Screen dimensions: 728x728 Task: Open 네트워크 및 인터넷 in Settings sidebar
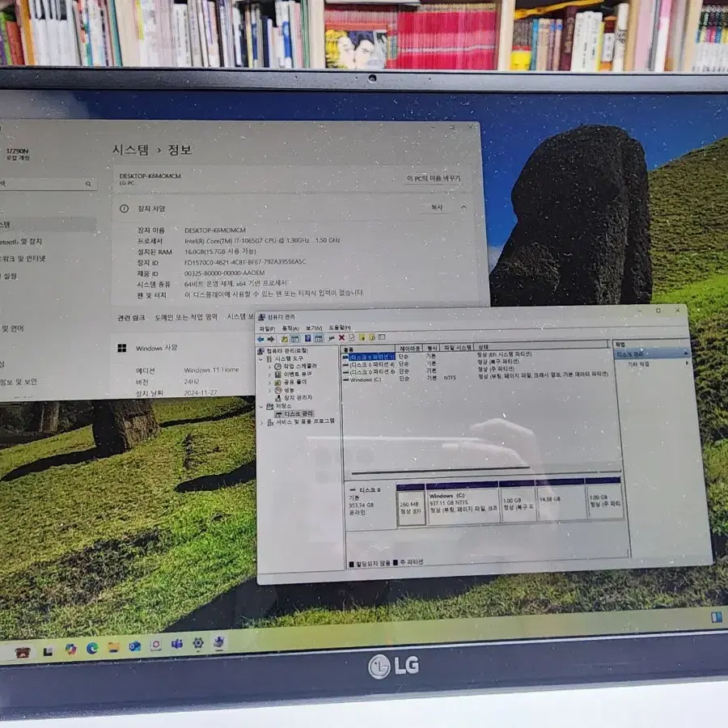tap(23, 259)
